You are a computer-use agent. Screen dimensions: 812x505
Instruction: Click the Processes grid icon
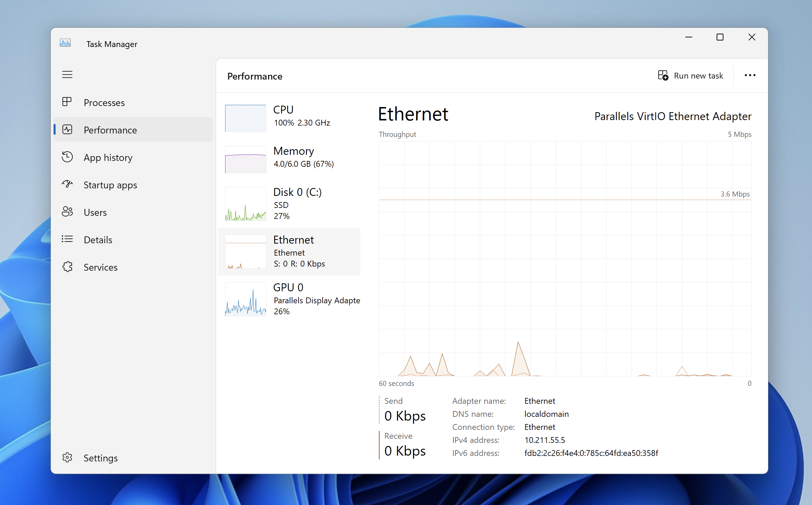pyautogui.click(x=67, y=102)
